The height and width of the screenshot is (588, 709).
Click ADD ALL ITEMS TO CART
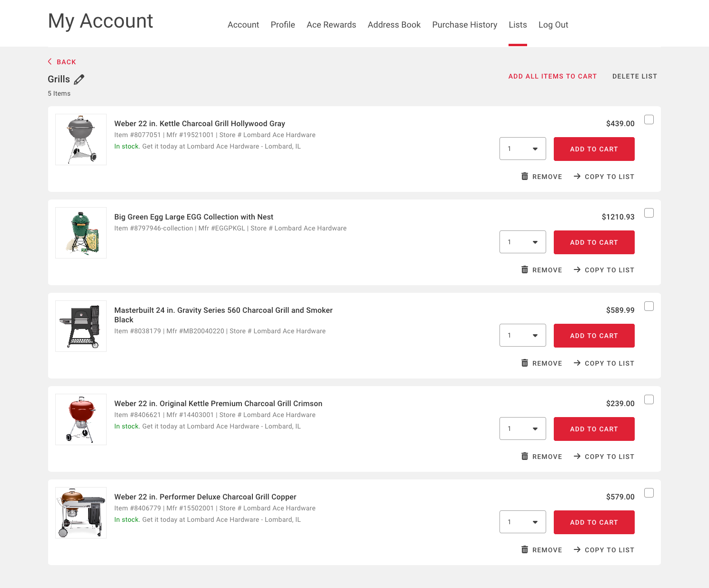click(552, 76)
